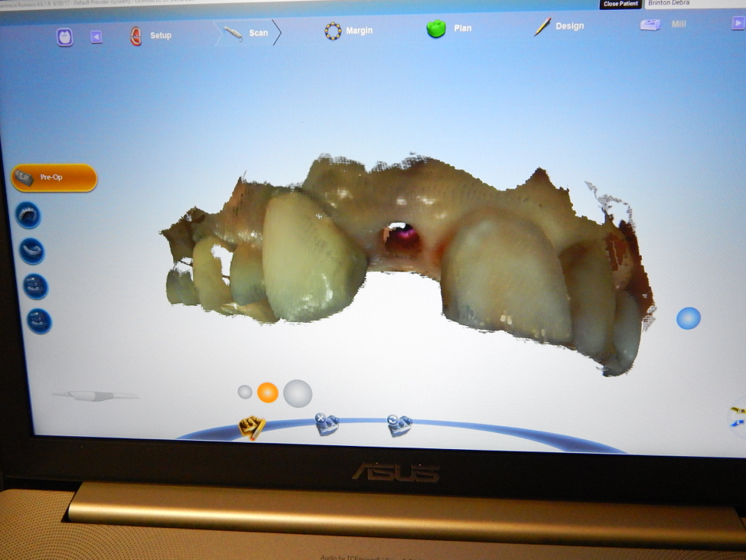This screenshot has width=746, height=560.
Task: Select the orange medium size circle
Action: (267, 392)
